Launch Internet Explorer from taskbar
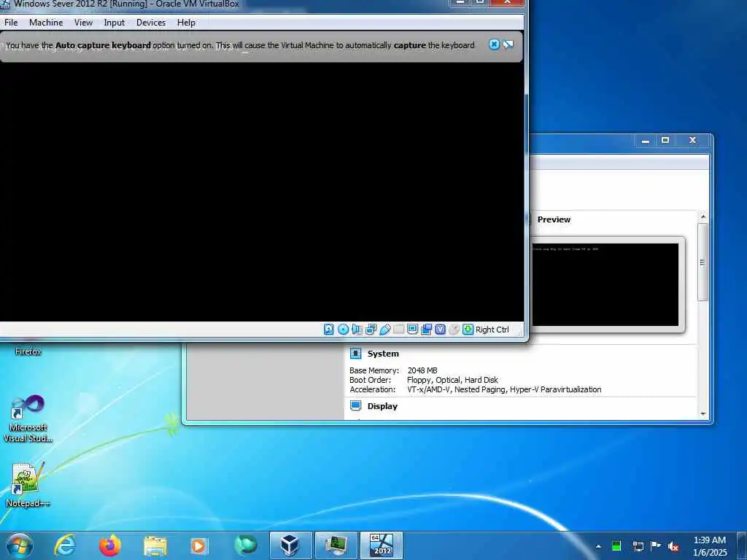The height and width of the screenshot is (560, 747). coord(65,545)
